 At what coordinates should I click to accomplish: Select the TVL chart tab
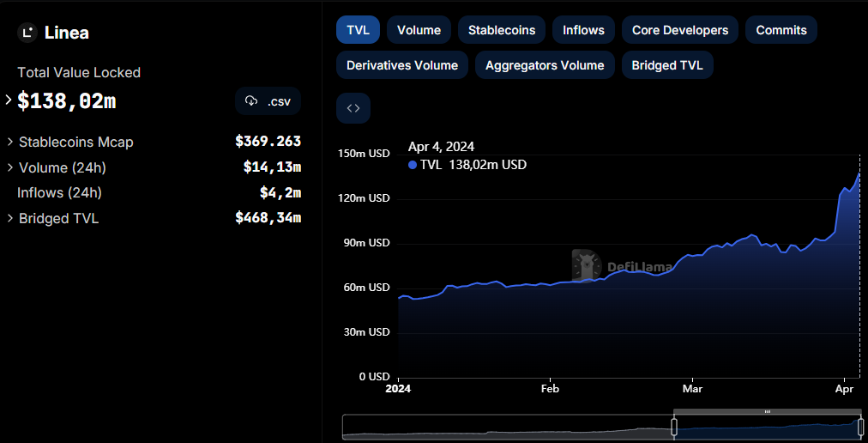[x=358, y=30]
